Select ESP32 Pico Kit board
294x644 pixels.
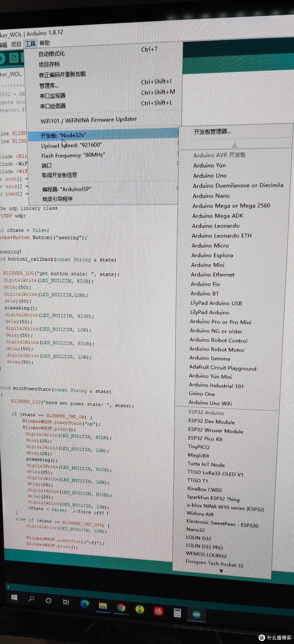coord(205,438)
